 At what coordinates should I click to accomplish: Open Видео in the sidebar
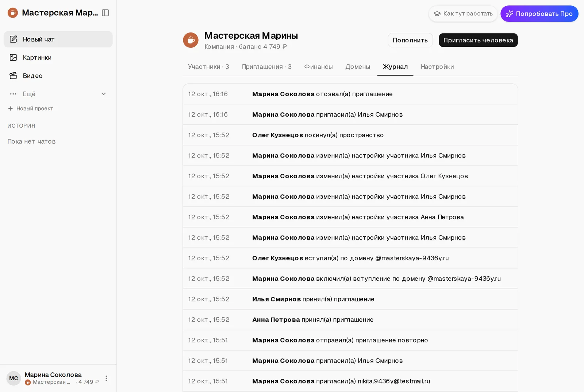point(58,75)
